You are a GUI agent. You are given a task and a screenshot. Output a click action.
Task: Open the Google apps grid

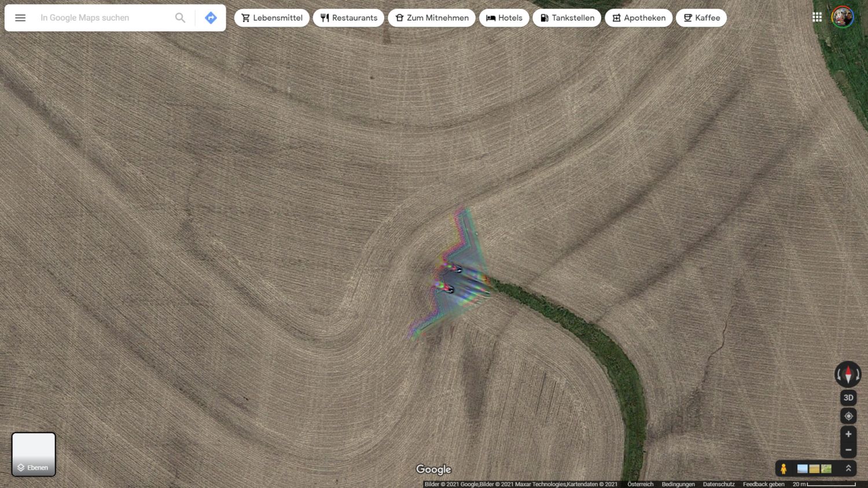pos(816,17)
